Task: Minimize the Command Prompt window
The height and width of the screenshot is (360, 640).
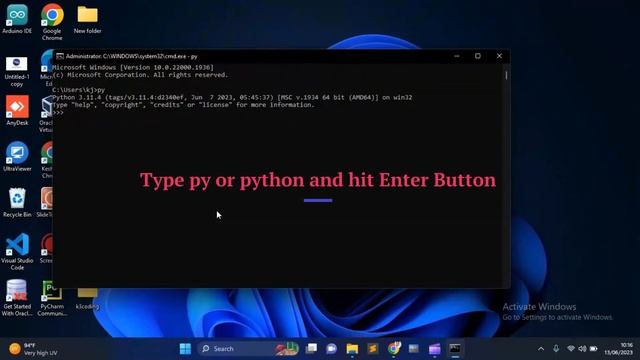Action: click(x=457, y=56)
